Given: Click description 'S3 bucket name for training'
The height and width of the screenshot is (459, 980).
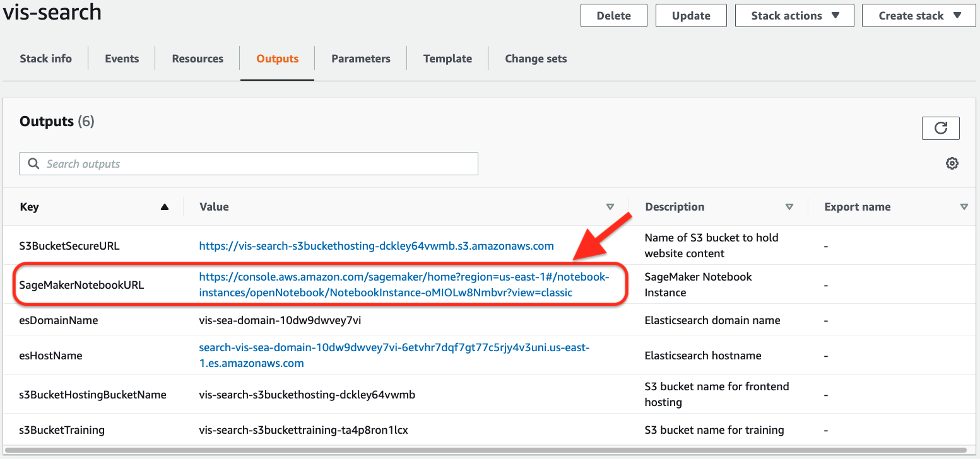Looking at the screenshot, I should [x=714, y=430].
